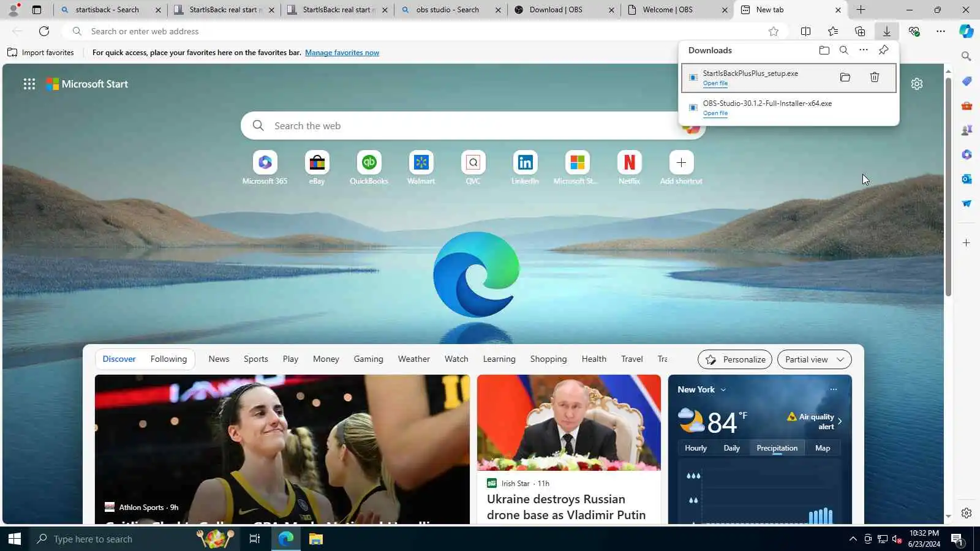Open Edge Settings and more menu
Viewport: 980px width, 551px height.
pyautogui.click(x=940, y=31)
